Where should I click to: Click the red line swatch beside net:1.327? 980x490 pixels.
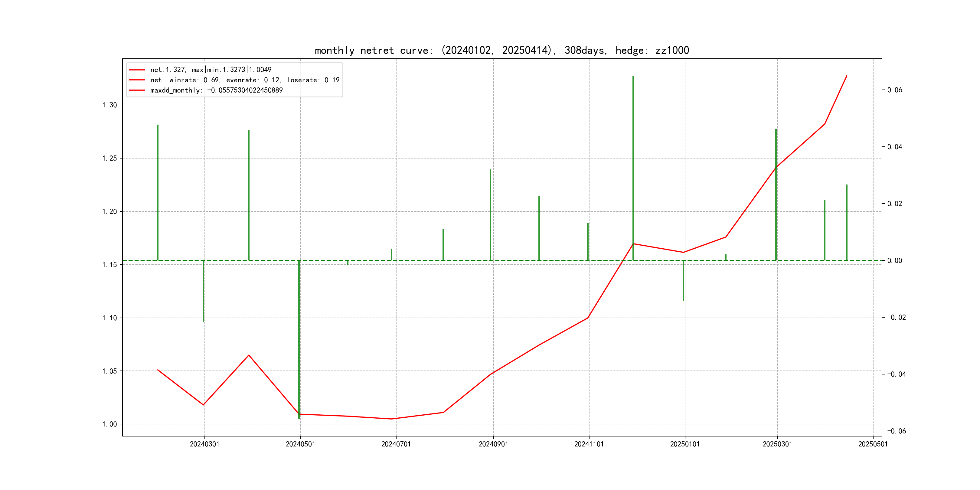[137, 70]
